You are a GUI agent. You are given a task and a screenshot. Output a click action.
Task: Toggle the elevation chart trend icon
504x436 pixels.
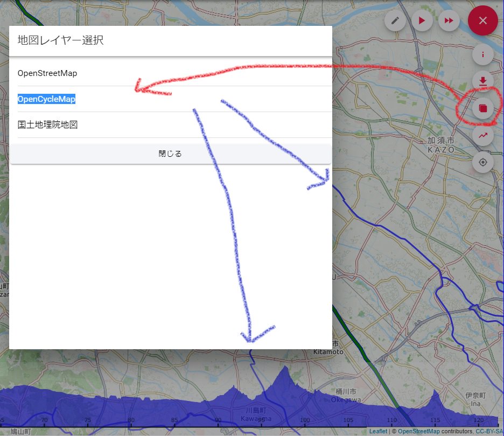coord(483,135)
